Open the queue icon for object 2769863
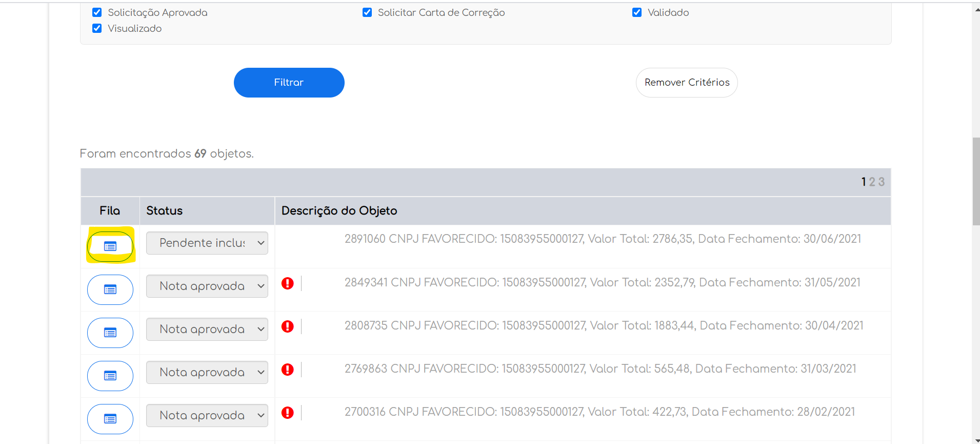Viewport: 980px width, 444px height. [110, 376]
